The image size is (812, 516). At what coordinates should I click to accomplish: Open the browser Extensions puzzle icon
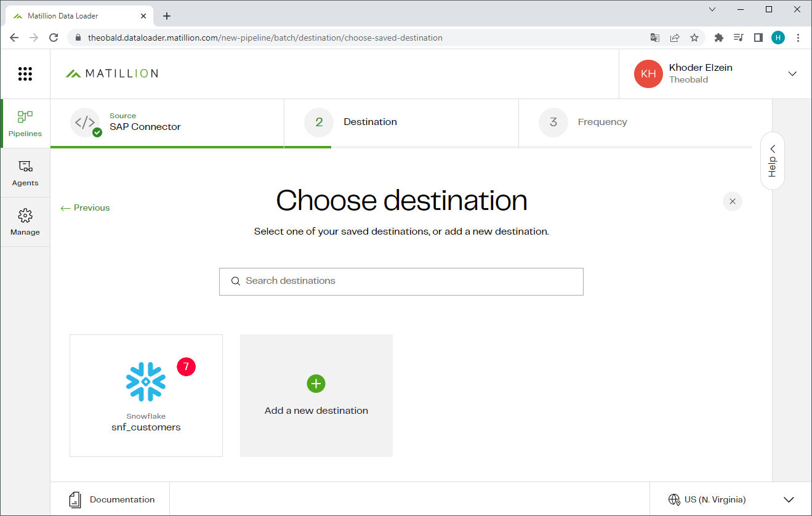tap(718, 38)
